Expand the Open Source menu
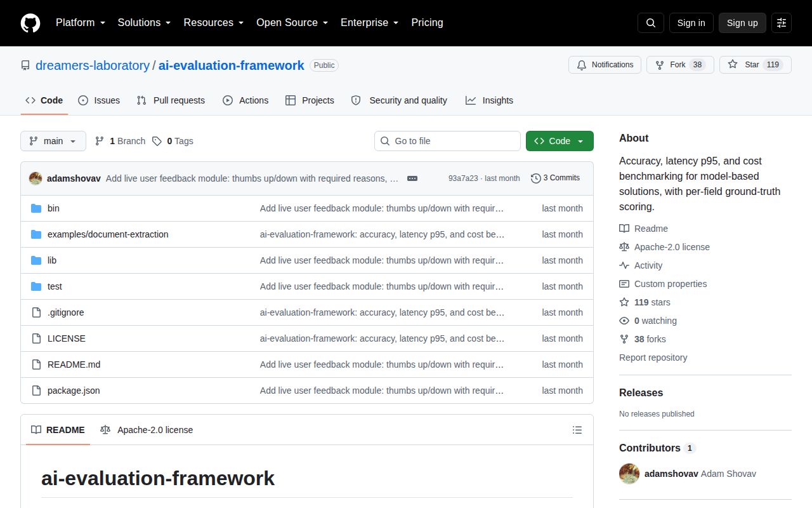Screen dimensions: 812x508 click(292, 23)
